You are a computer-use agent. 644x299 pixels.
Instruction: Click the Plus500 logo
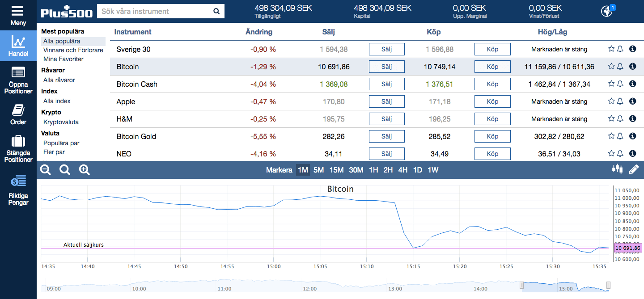click(x=67, y=12)
